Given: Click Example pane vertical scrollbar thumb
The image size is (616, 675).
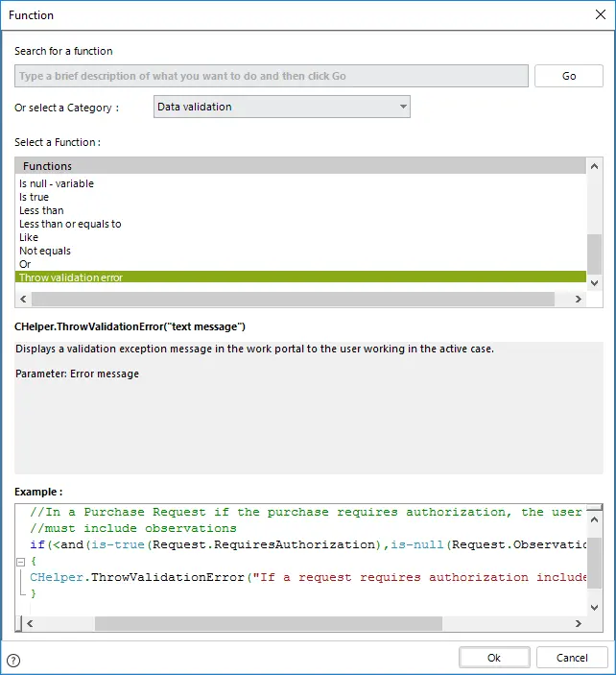Looking at the screenshot, I should (595, 563).
